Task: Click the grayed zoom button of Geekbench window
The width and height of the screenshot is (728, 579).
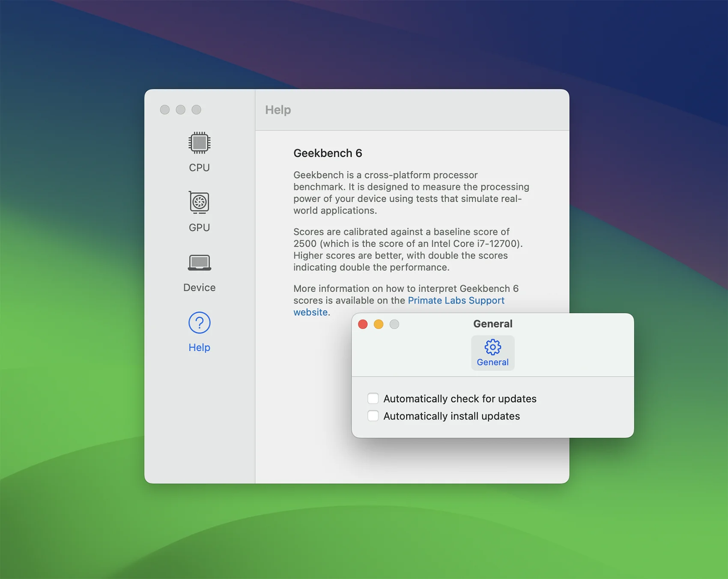Action: coord(197,110)
